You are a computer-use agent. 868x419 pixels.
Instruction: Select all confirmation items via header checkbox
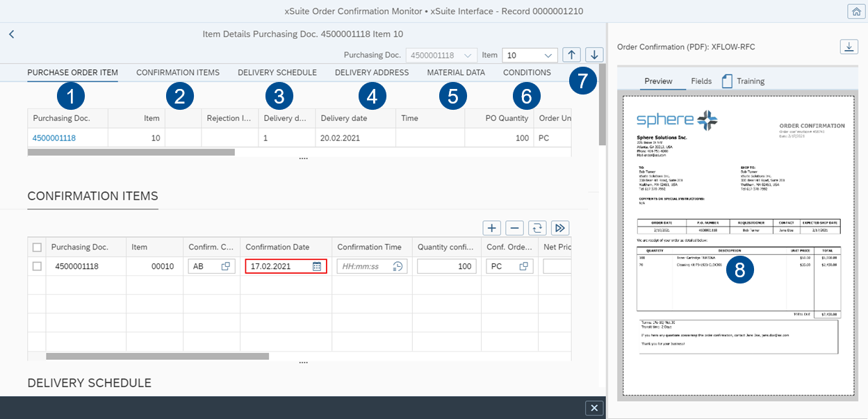[37, 247]
